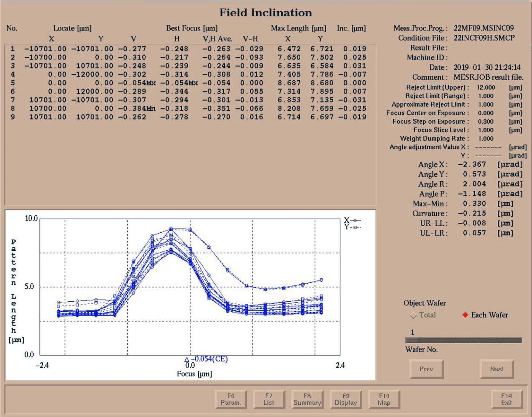This screenshot has height=417, width=532.
Task: Select row 9 with V,H Ave. -0.270
Action: (188, 117)
